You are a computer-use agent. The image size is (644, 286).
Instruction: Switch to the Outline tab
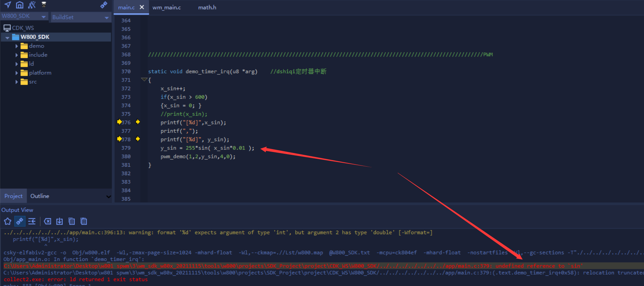(40, 196)
